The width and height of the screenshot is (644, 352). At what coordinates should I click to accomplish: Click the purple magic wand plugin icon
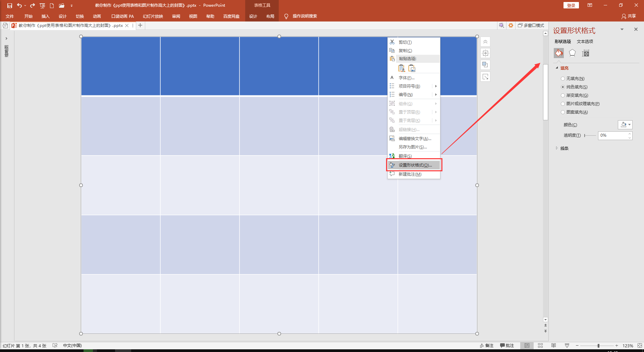click(x=501, y=26)
